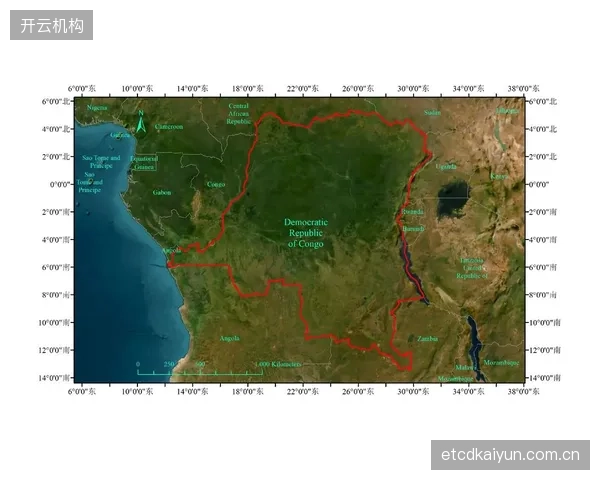Image resolution: width=600 pixels, height=480 pixels.
Task: Click Lake Victoria on the satellite map
Action: click(x=453, y=199)
